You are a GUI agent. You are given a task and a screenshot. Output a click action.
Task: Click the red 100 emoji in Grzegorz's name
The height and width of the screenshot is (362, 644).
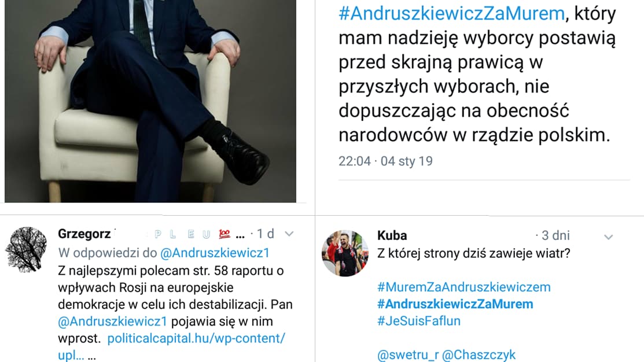click(225, 234)
